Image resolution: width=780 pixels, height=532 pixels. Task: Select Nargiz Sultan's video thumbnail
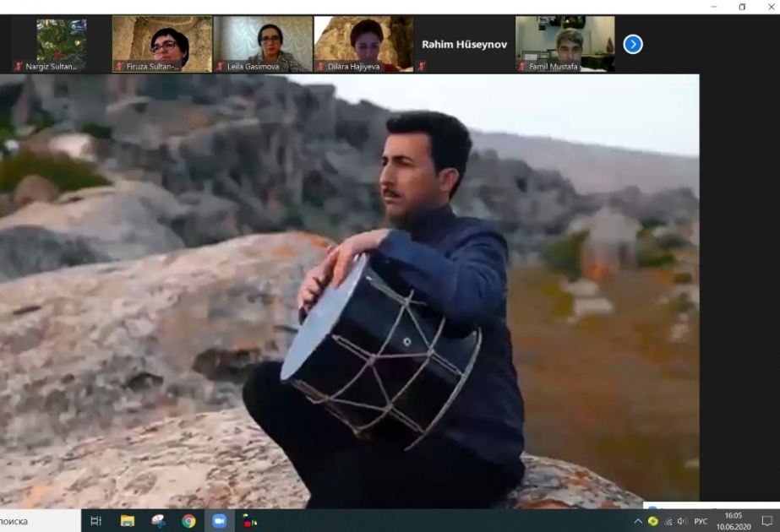pos(62,44)
